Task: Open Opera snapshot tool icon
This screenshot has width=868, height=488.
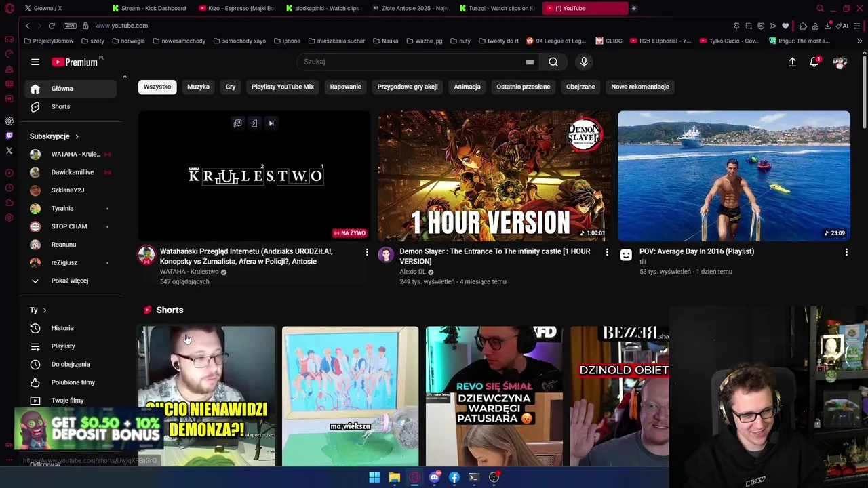Action: click(x=749, y=26)
